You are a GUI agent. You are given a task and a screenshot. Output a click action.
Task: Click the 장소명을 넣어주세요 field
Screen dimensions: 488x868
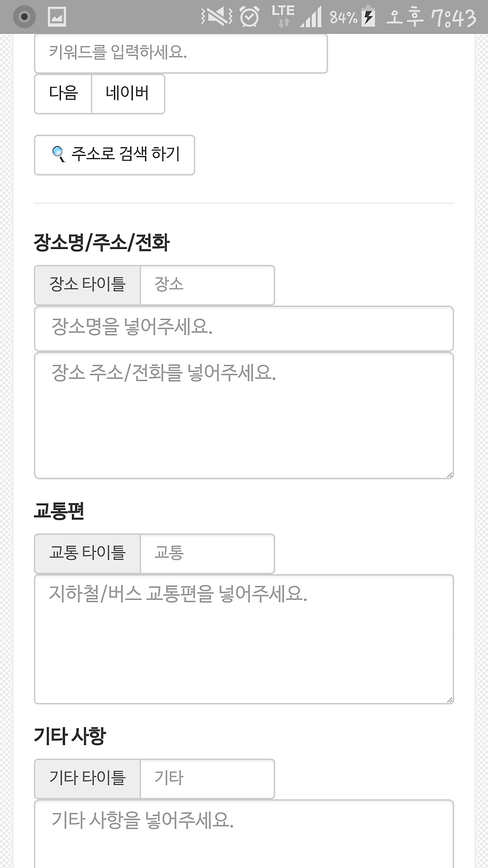(x=244, y=328)
